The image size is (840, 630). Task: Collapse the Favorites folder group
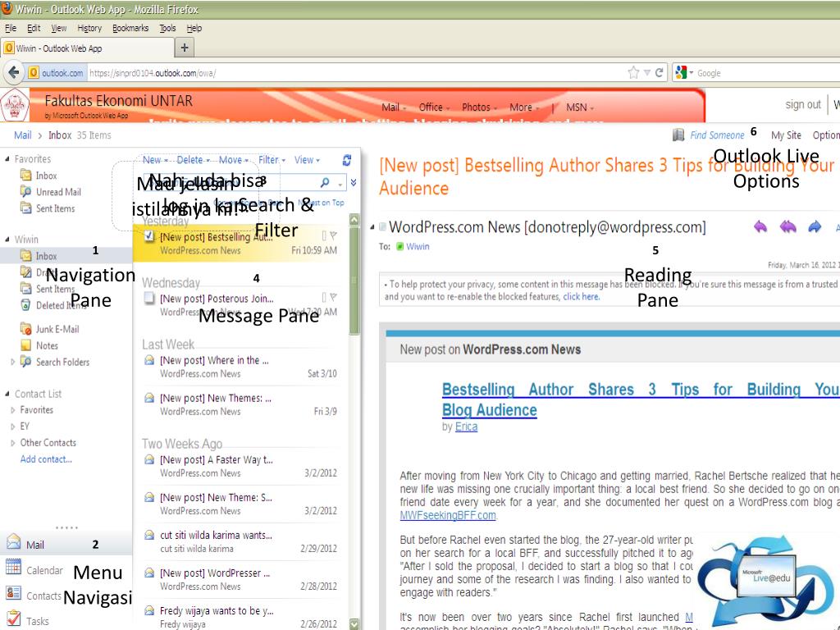pyautogui.click(x=7, y=159)
